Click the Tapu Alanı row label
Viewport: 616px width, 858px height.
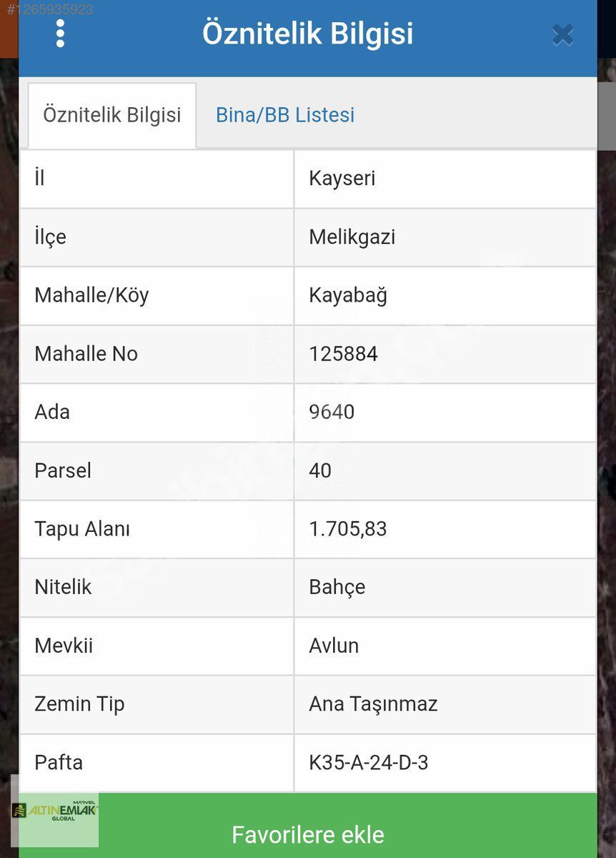click(x=82, y=529)
